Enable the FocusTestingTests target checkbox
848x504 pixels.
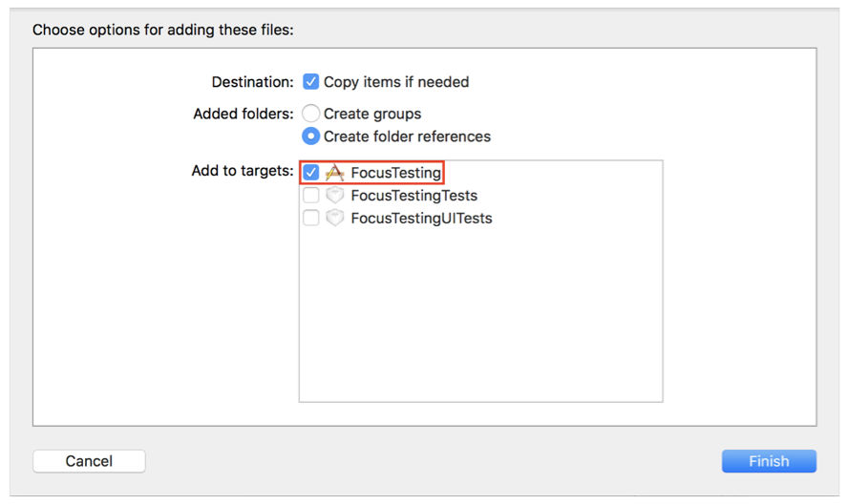[311, 196]
